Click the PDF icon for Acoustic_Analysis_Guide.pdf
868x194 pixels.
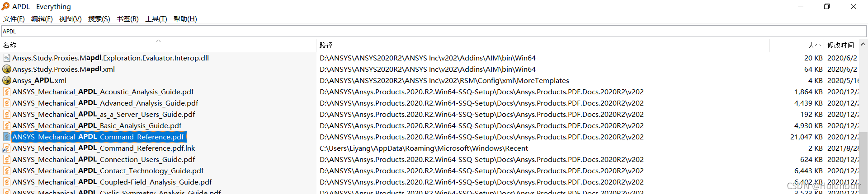click(7, 92)
